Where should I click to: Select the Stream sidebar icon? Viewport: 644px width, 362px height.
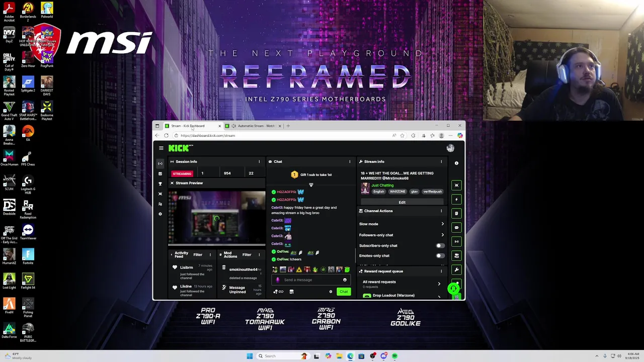[160, 163]
